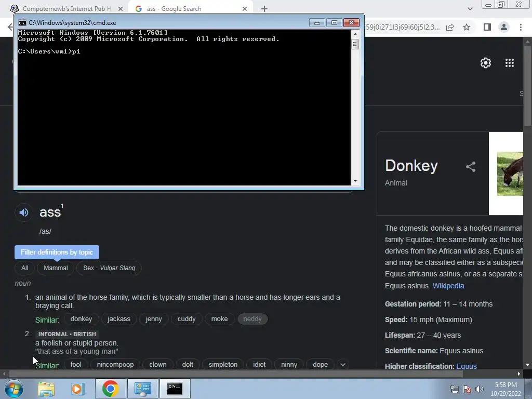
Task: Open a new Chrome tab
Action: (264, 9)
